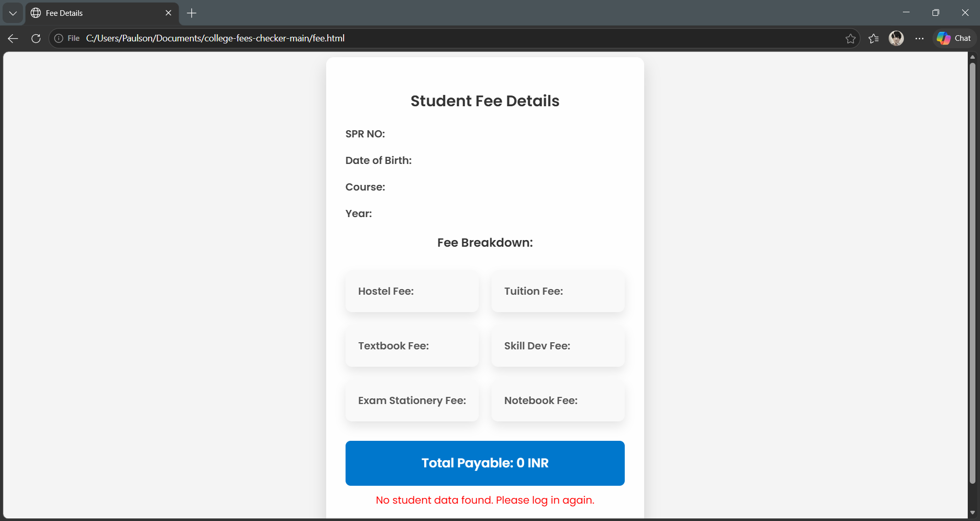Image resolution: width=980 pixels, height=521 pixels.
Task: Close the Fee Details tab
Action: point(168,13)
